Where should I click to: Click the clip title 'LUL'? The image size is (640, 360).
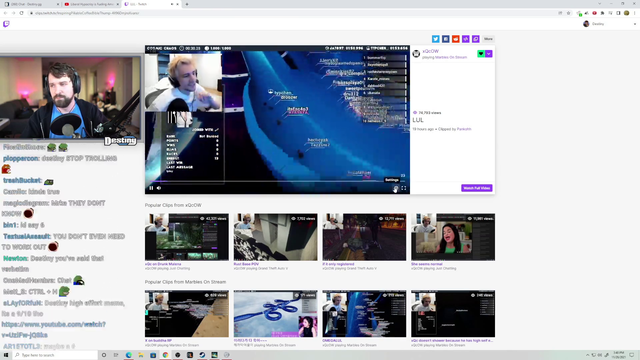[x=418, y=120]
